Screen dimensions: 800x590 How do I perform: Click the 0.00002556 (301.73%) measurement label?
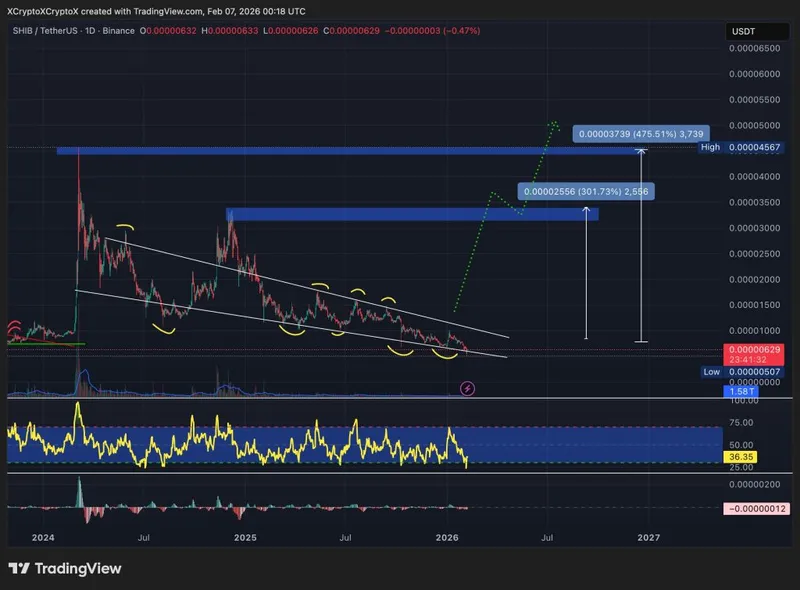click(x=586, y=191)
